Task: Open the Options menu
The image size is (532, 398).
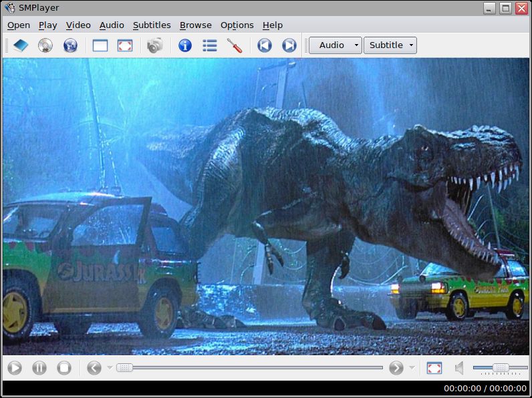Action: [x=237, y=25]
